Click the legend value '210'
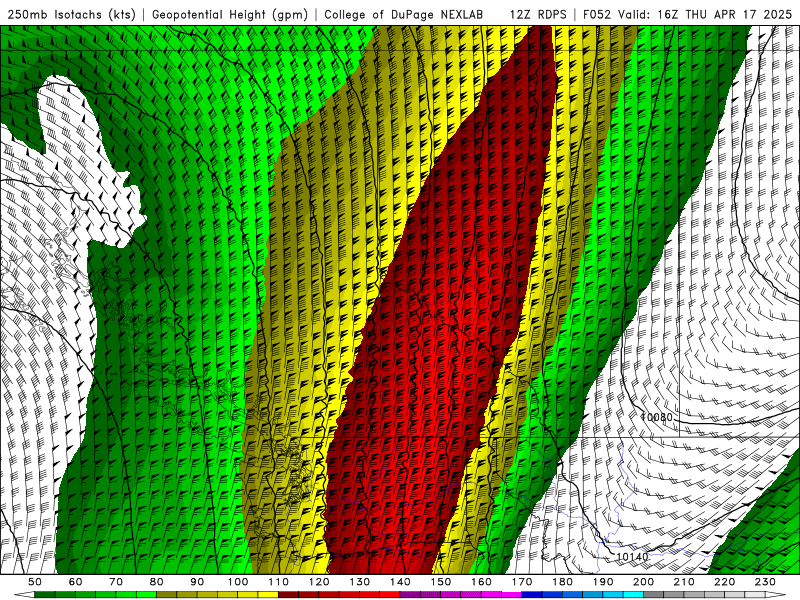 [685, 582]
